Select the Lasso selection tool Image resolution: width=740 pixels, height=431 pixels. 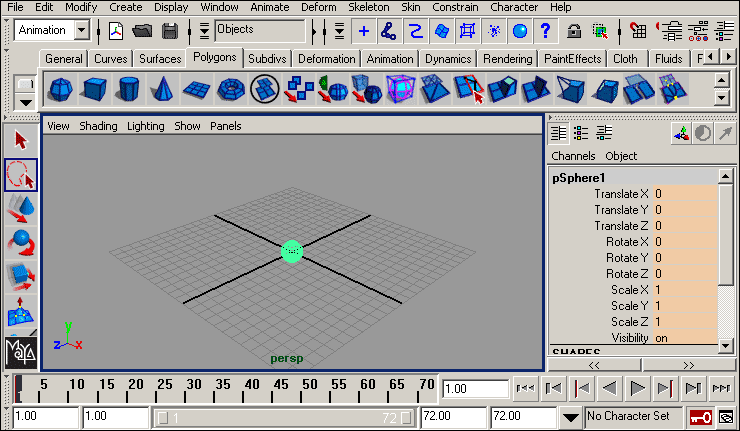coord(21,174)
